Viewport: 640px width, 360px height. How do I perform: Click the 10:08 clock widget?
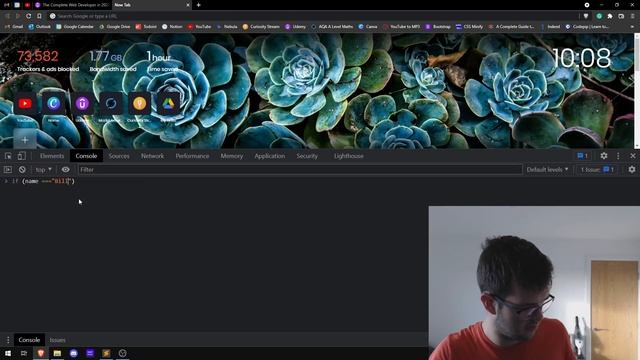tap(582, 58)
